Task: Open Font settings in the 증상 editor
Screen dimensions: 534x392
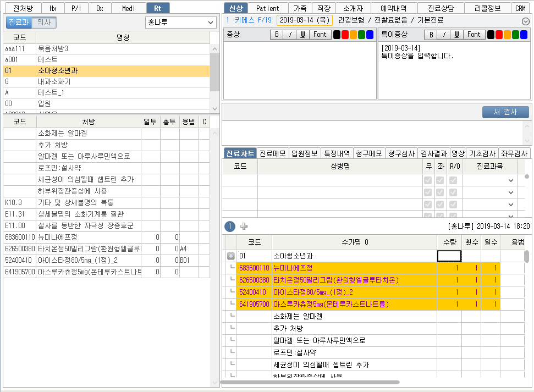Action: [320, 35]
